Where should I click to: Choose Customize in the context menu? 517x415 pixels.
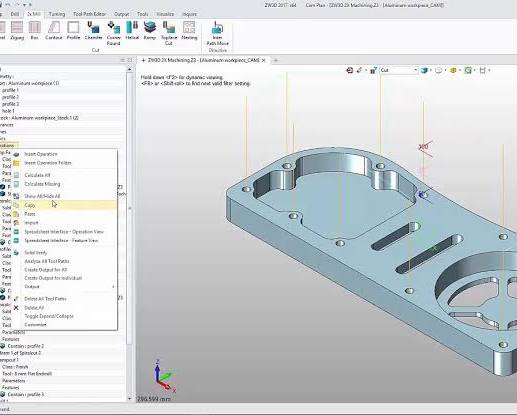(x=64, y=325)
